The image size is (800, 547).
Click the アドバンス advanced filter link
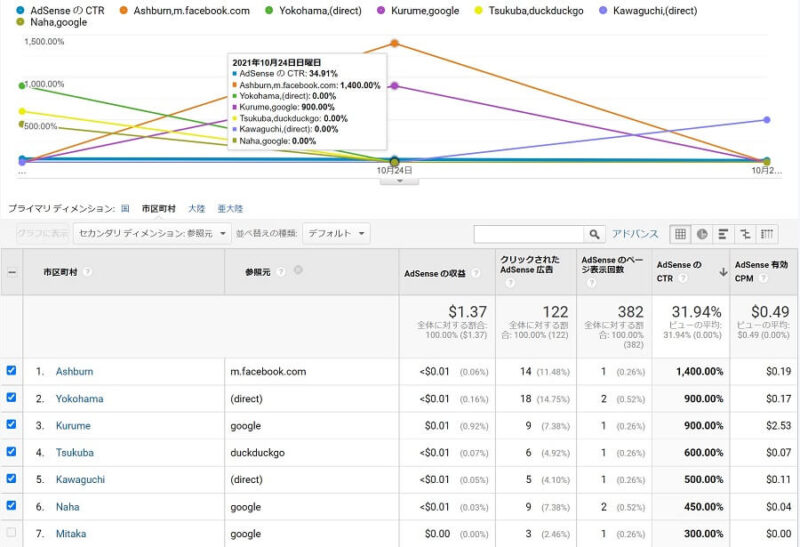635,234
